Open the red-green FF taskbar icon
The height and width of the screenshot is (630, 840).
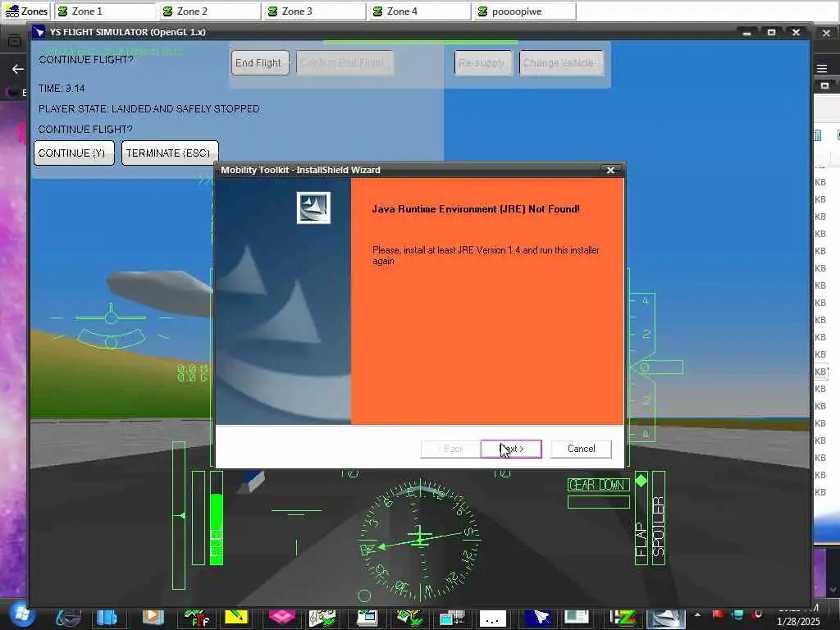197,619
